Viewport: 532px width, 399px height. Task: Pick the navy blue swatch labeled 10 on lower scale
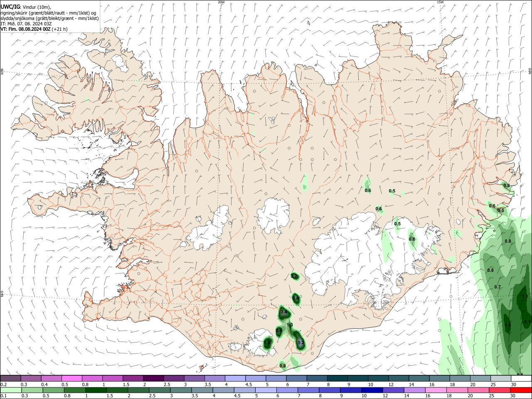(x=372, y=390)
